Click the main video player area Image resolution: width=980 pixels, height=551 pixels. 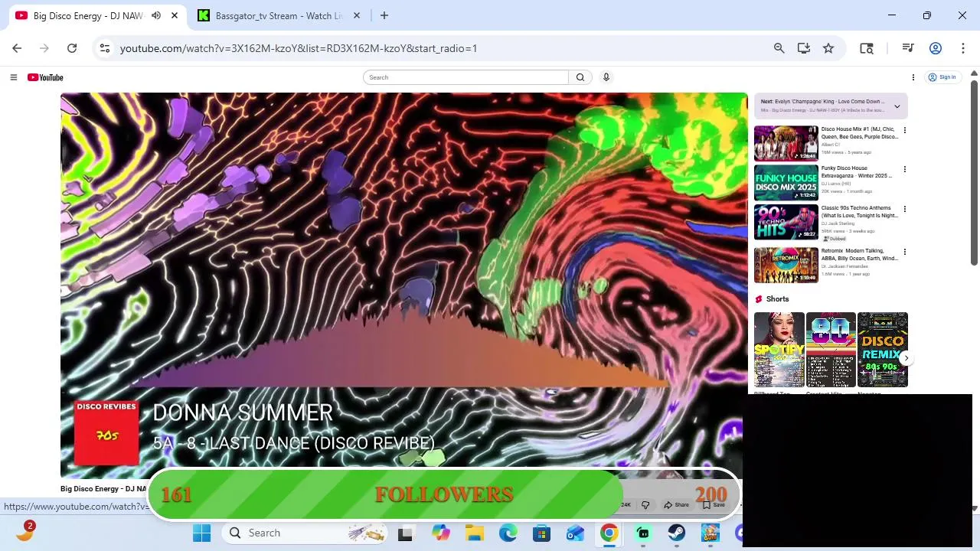click(x=403, y=285)
